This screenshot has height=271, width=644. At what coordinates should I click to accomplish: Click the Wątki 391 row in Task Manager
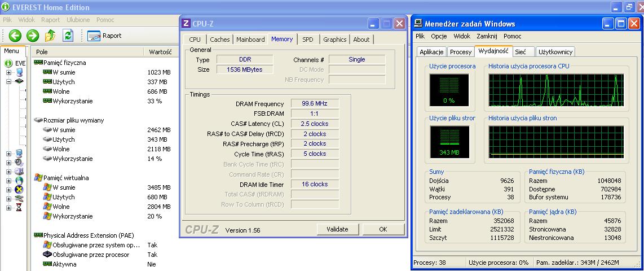point(471,189)
